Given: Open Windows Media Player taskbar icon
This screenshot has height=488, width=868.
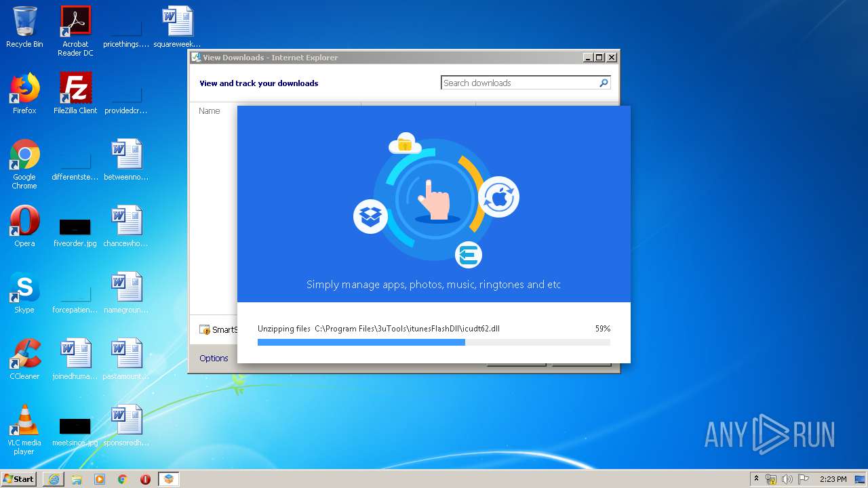Looking at the screenshot, I should [100, 479].
